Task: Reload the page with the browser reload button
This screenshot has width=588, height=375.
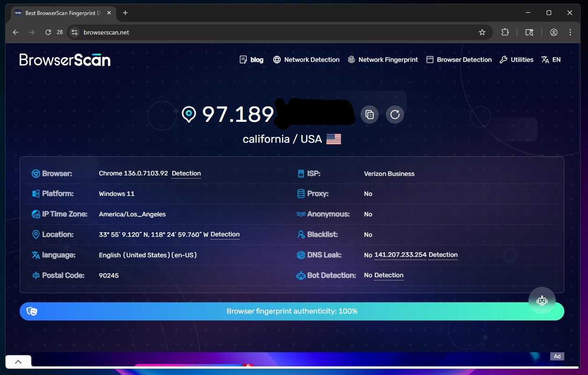Action: (48, 32)
